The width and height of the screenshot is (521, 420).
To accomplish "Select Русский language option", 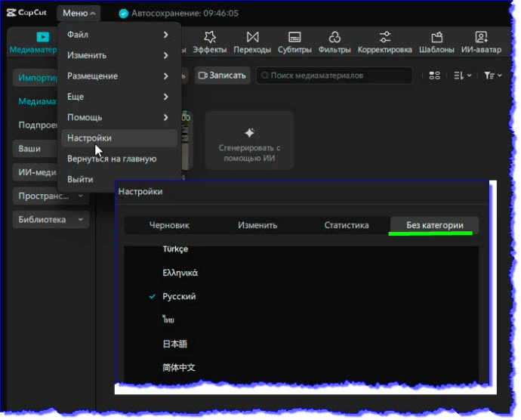I will [x=179, y=297].
